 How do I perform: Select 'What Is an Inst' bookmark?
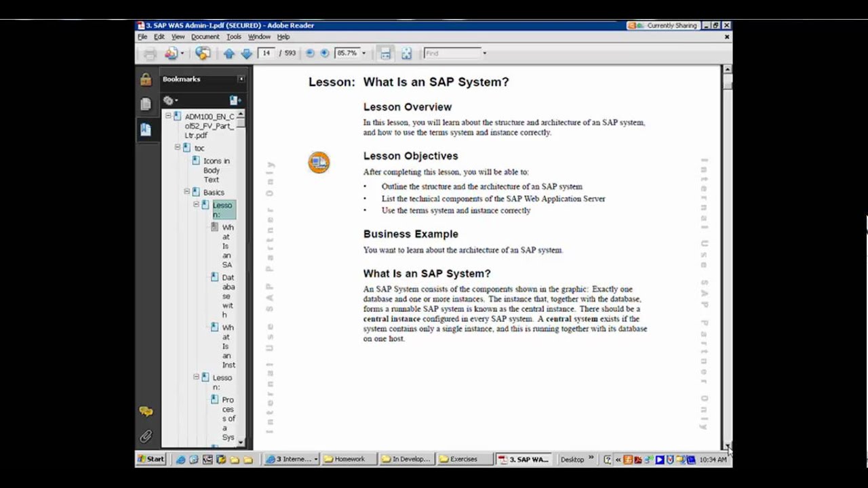[x=229, y=346]
